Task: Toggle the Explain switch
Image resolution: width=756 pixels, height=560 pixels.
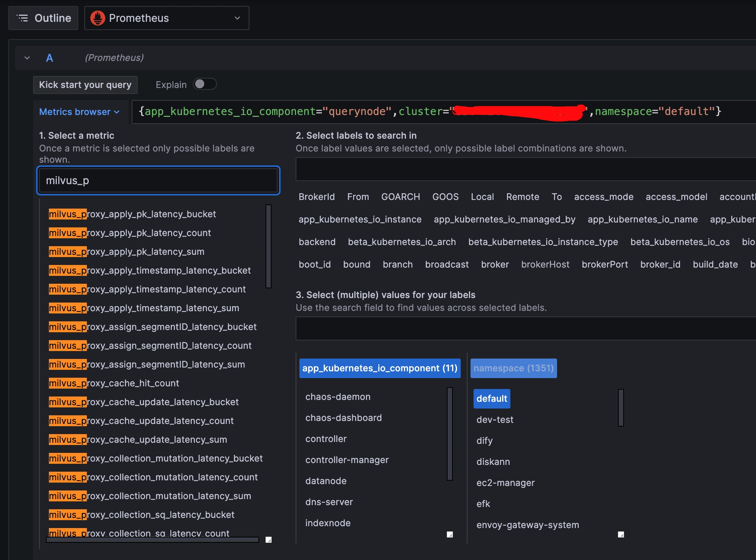Action: click(205, 84)
